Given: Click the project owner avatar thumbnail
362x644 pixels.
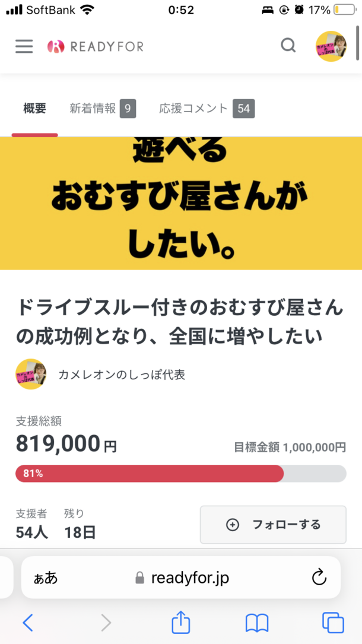Looking at the screenshot, I should point(31,375).
